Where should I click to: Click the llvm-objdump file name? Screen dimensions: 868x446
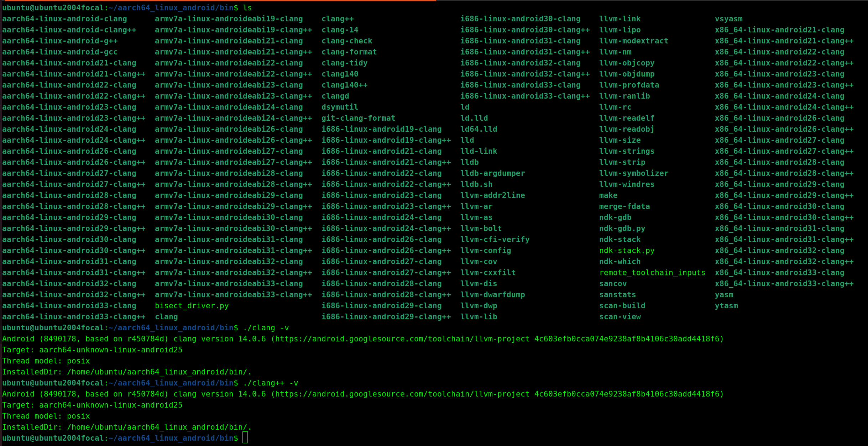tap(627, 74)
